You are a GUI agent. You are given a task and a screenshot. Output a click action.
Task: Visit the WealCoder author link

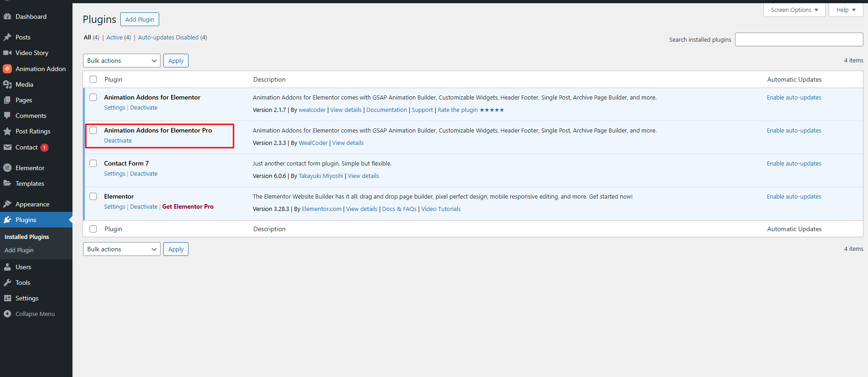click(x=313, y=143)
